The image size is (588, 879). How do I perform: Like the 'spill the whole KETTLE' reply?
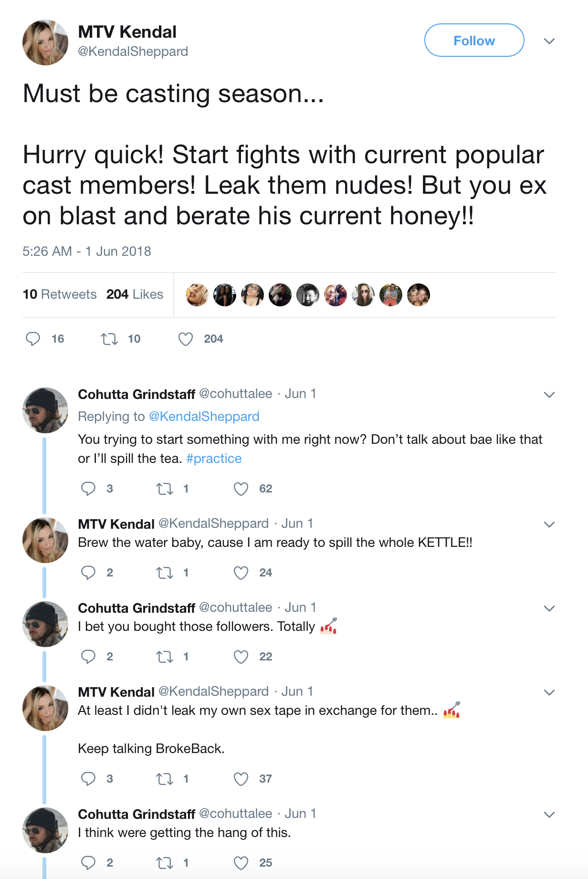pyautogui.click(x=241, y=573)
